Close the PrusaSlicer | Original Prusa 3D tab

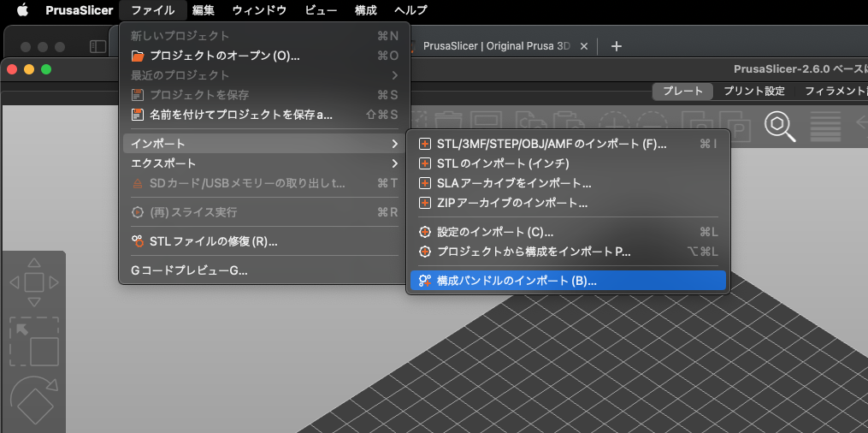point(583,46)
